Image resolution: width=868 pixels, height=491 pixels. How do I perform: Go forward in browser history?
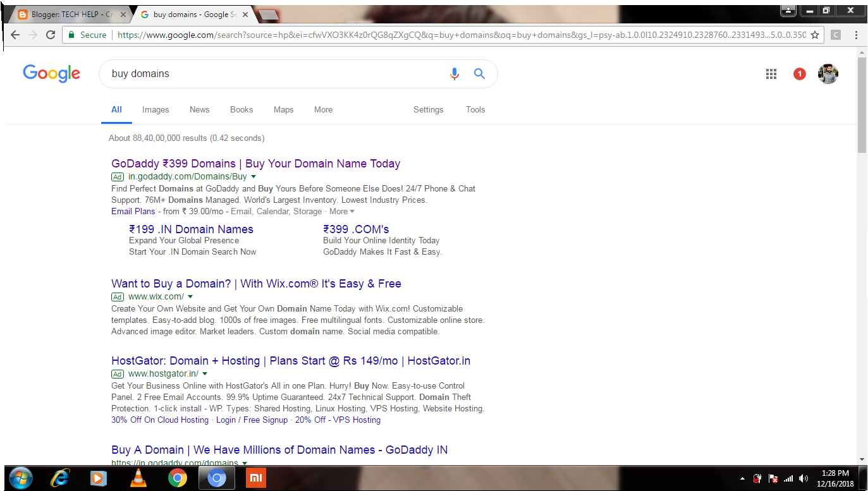point(32,35)
